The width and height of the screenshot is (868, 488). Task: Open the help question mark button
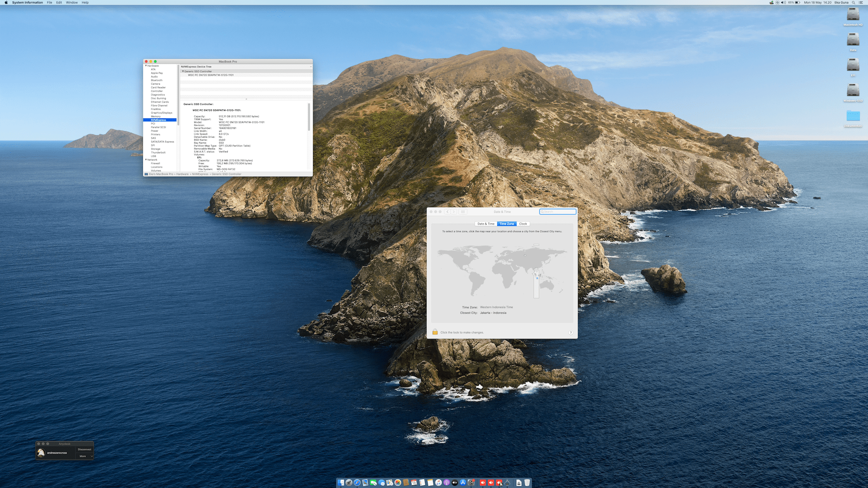(571, 333)
